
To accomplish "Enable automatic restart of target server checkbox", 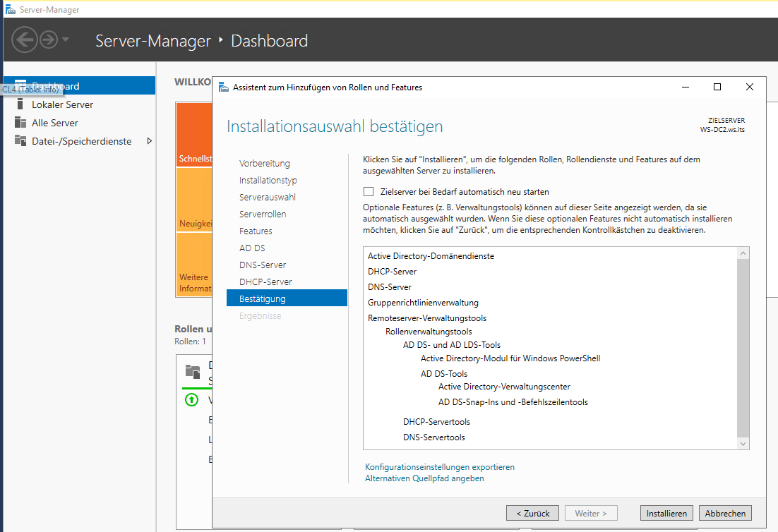I will (x=368, y=191).
